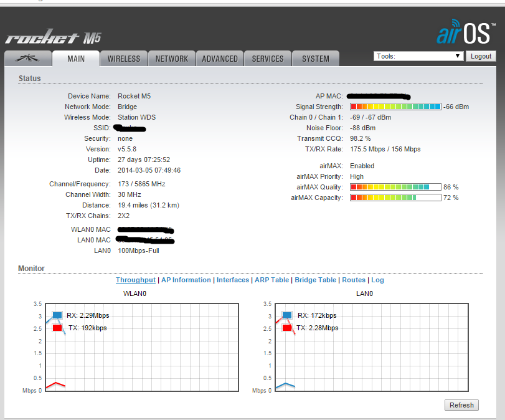Click distance value '19.4 miles (31.2 km)'
The image size is (505, 420).
[148, 205]
